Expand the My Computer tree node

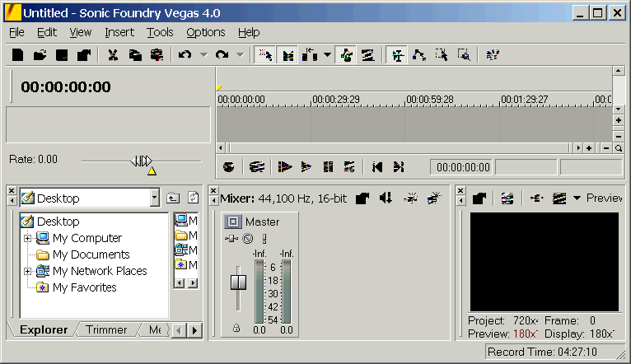pyautogui.click(x=27, y=238)
